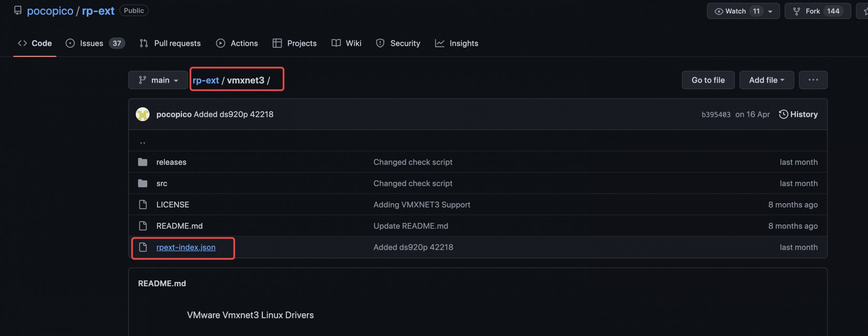868x336 pixels.
Task: Open the src folder
Action: click(162, 183)
